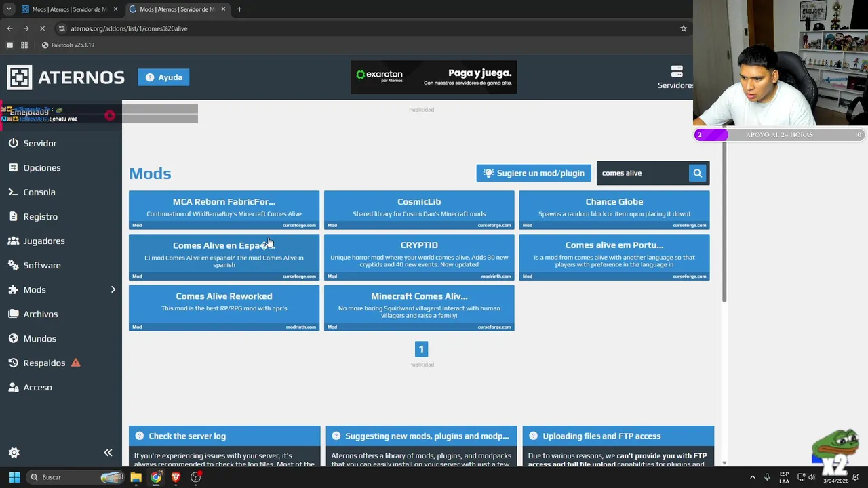Open the Minecraft Comes Alive mod card
The width and height of the screenshot is (868, 488).
[x=419, y=308]
